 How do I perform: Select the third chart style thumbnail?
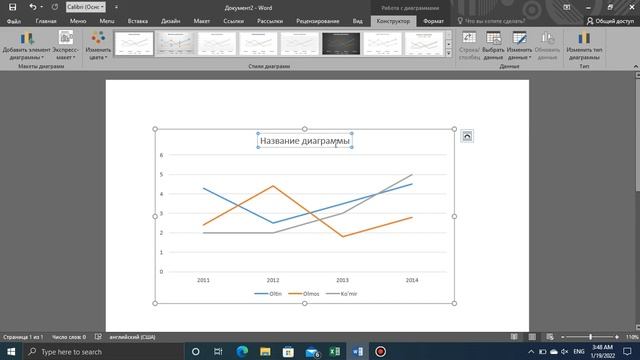click(x=217, y=43)
